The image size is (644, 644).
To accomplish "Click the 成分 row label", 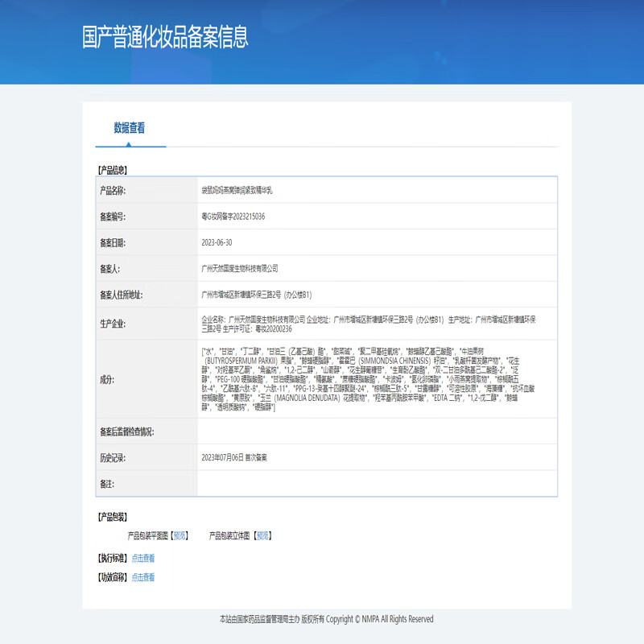I will [x=107, y=379].
